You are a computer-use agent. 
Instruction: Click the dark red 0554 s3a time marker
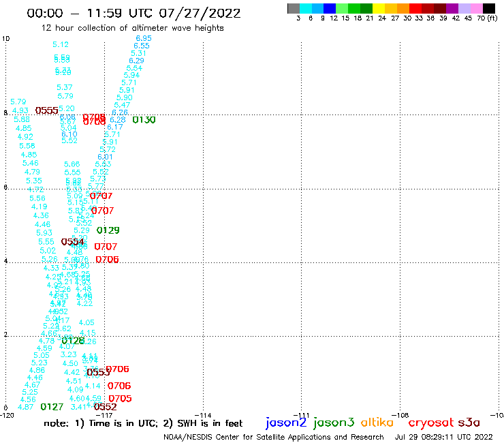73,242
